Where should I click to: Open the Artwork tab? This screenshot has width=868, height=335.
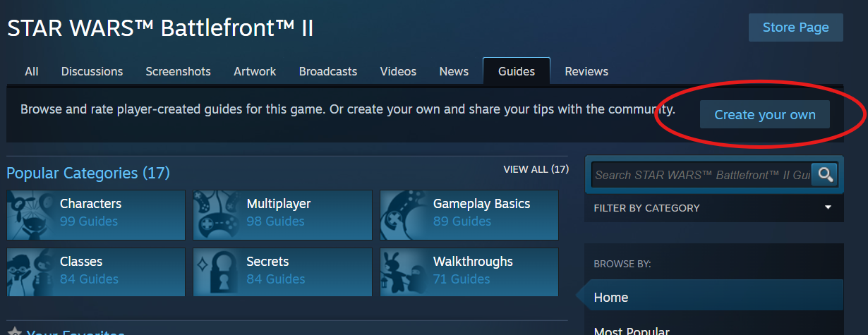[x=255, y=71]
